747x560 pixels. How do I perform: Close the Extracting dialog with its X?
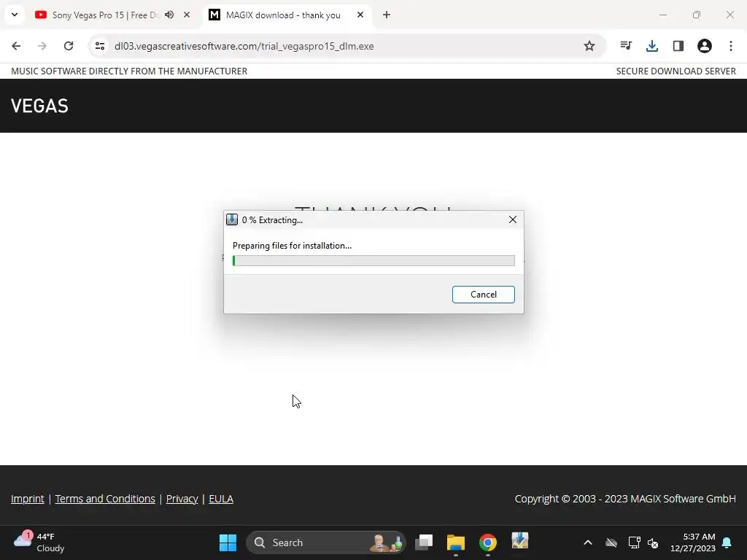coord(513,219)
